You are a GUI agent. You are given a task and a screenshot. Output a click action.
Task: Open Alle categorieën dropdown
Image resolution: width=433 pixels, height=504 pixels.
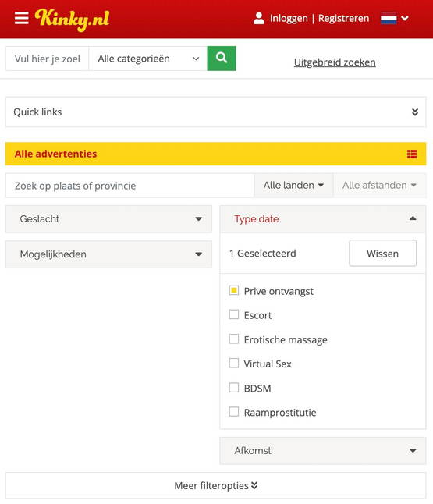(148, 59)
